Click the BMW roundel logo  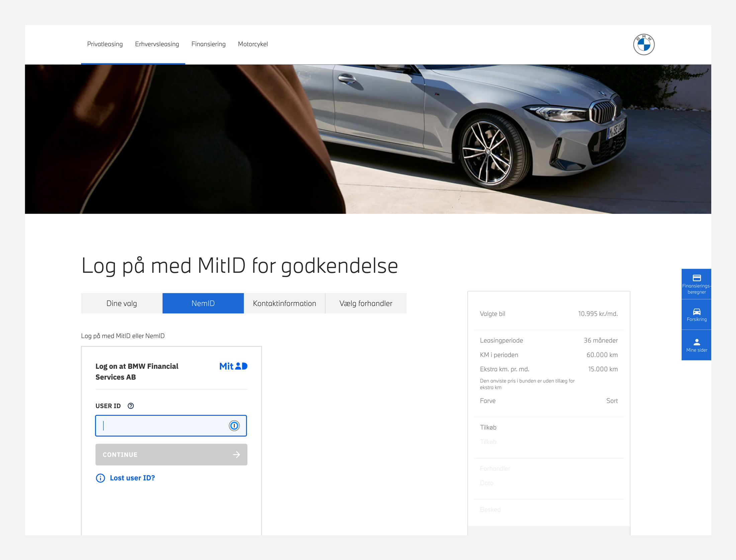pos(644,44)
